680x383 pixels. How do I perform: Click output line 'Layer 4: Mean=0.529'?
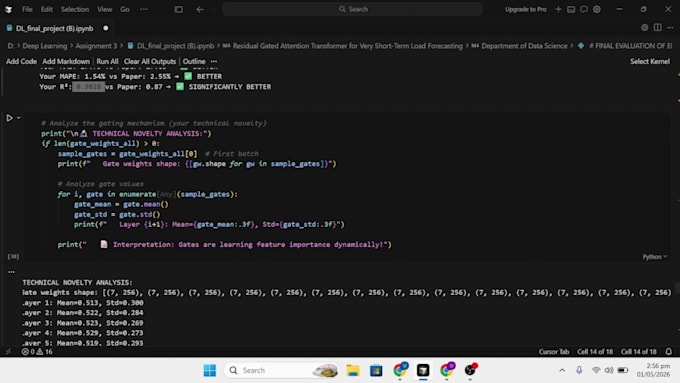(x=82, y=333)
